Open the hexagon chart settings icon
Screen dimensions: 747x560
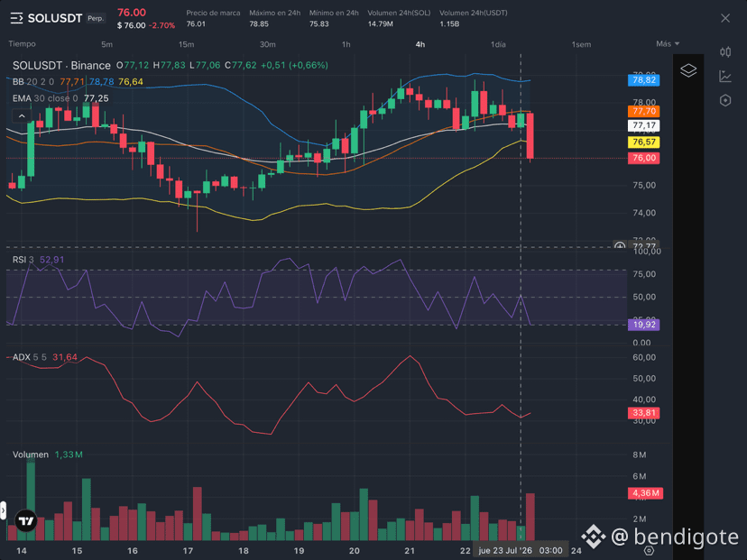tap(725, 100)
